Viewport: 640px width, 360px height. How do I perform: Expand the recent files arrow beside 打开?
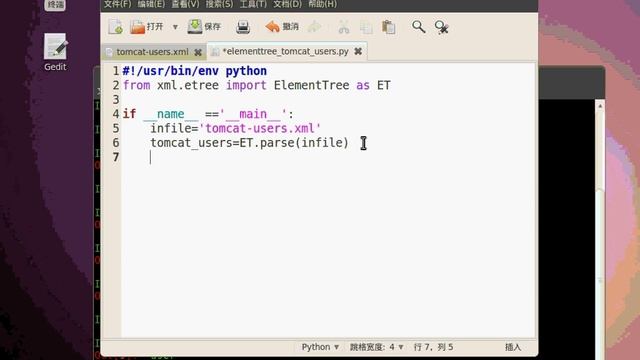click(x=175, y=27)
